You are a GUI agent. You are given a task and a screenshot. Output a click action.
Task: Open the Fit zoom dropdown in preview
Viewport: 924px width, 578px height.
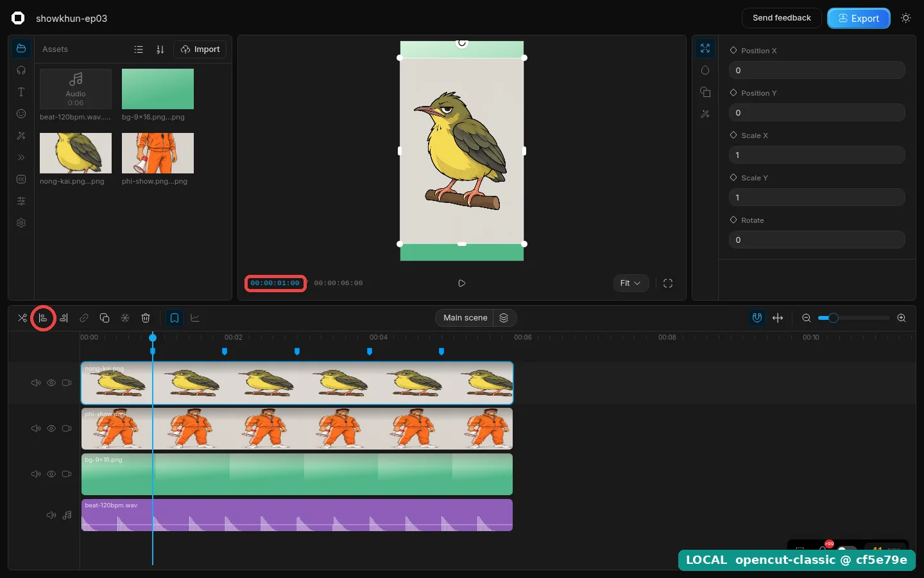[631, 283]
